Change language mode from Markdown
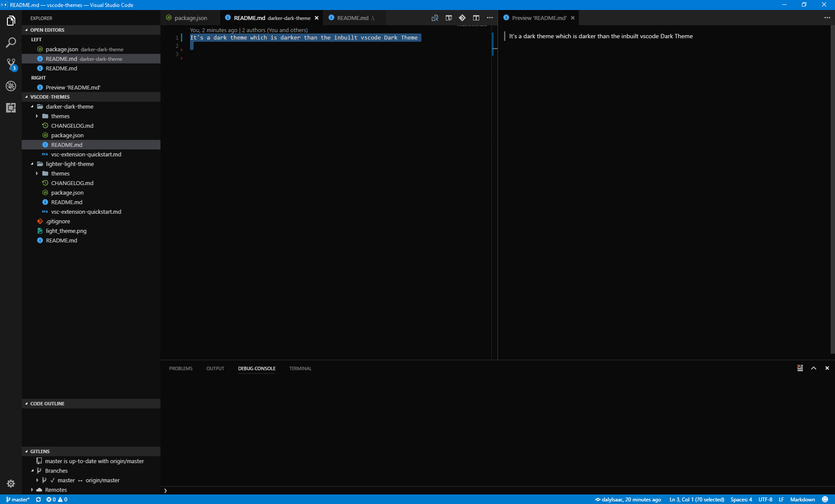 802,499
